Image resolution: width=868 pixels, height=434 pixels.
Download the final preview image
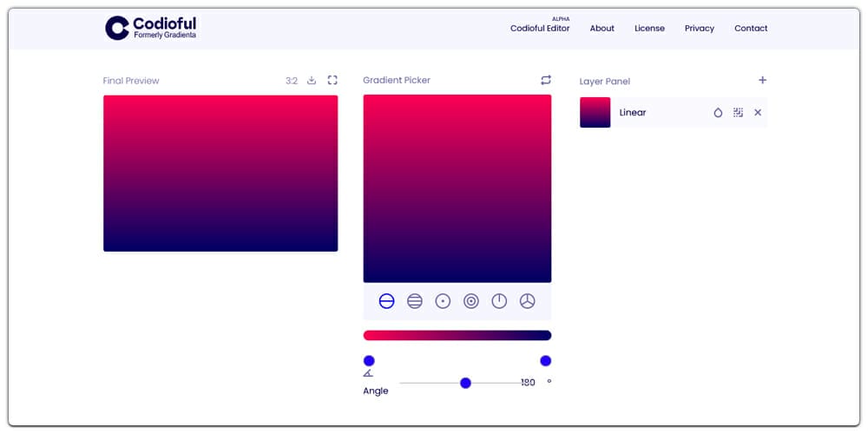pos(312,81)
